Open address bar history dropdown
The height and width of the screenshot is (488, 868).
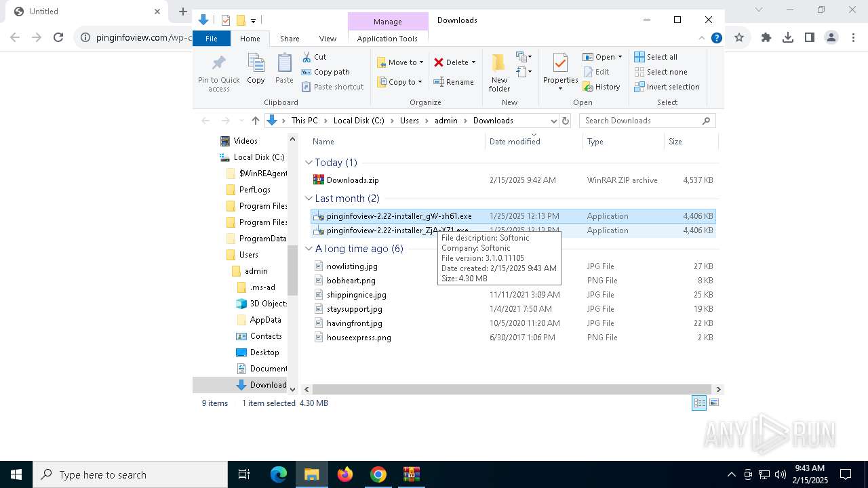tap(553, 121)
